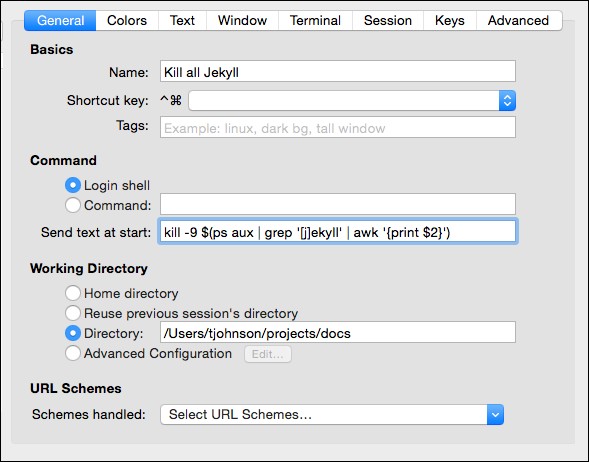Screen dimensions: 589x462
Task: Choose Reuse previous session's directory
Action: (x=72, y=313)
